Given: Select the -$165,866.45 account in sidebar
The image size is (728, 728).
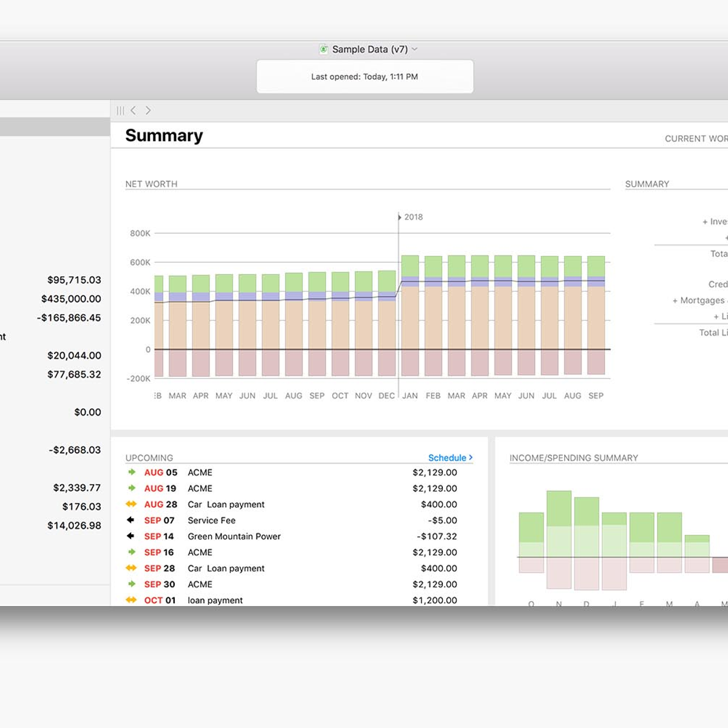Looking at the screenshot, I should pyautogui.click(x=69, y=317).
